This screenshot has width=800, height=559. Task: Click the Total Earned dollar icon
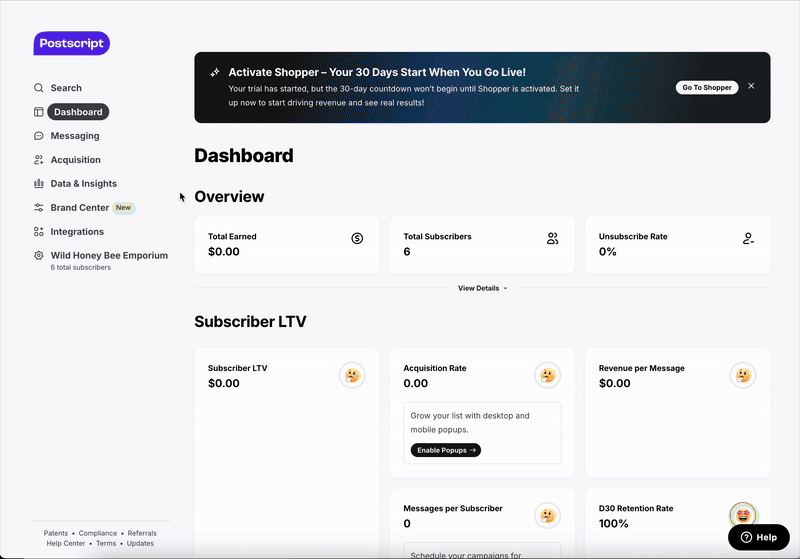[x=357, y=238]
